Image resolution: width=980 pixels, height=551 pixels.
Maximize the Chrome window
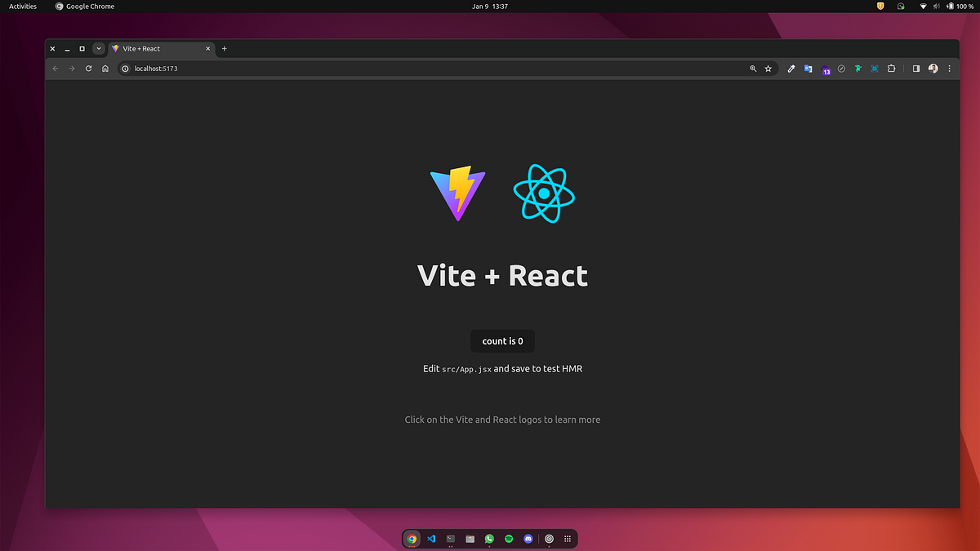tap(82, 49)
